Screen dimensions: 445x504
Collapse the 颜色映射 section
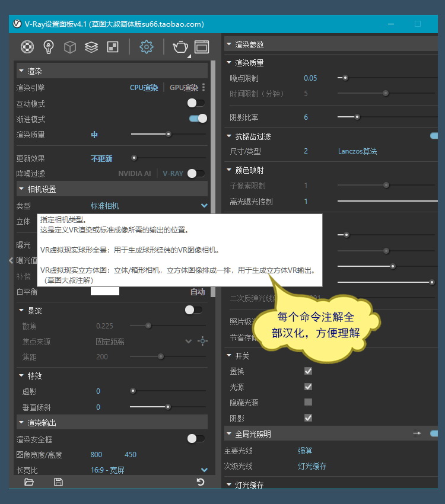(229, 170)
